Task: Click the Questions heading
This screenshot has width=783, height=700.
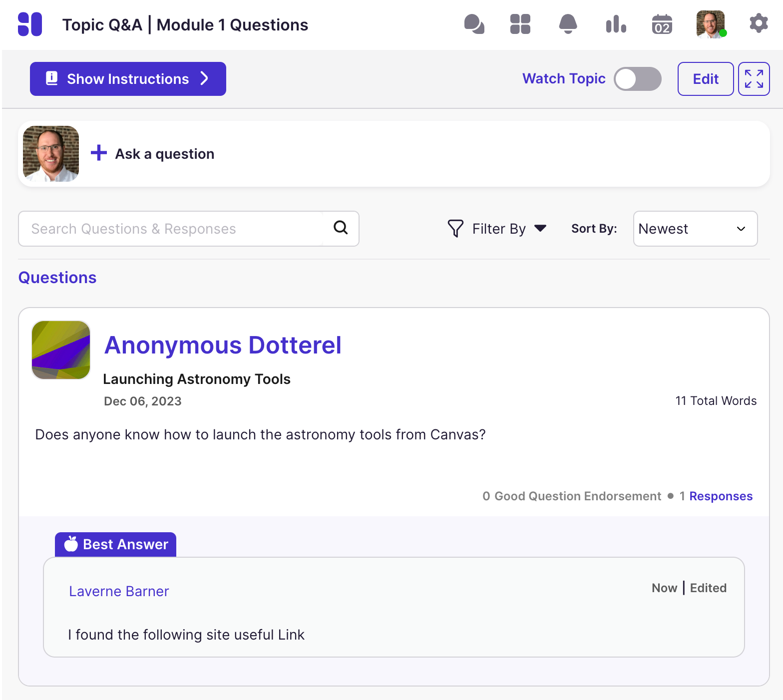Action: click(57, 278)
